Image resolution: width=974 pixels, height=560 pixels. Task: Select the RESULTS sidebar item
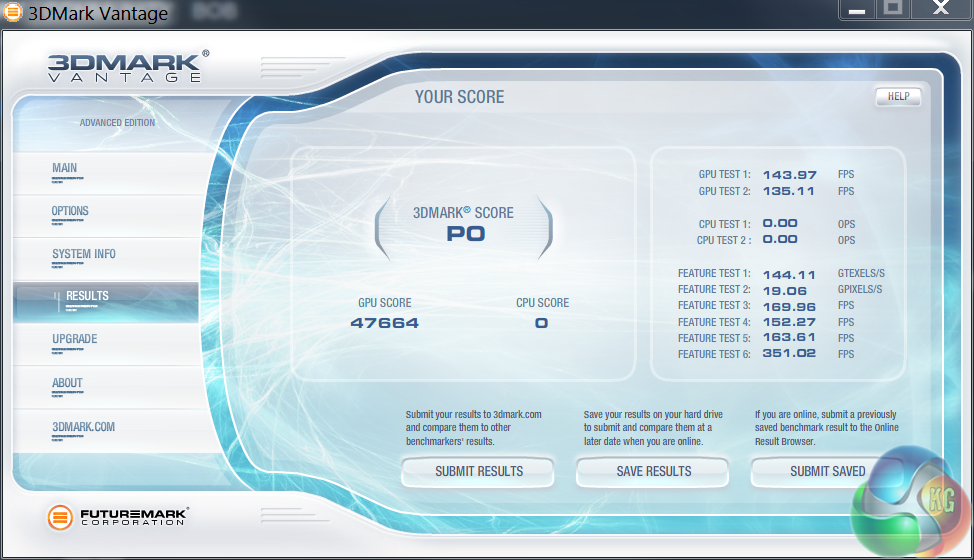pos(106,302)
